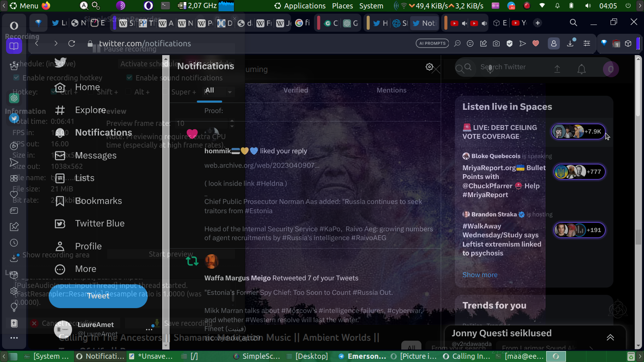The height and width of the screenshot is (362, 644).
Task: Toggle the Ctrl + hotkey checkbox
Action: [x=54, y=92]
